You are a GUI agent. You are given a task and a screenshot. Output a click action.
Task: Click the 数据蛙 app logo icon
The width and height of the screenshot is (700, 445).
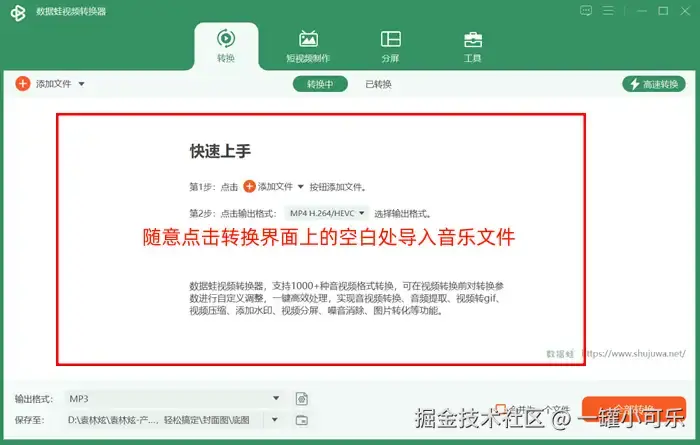(x=18, y=12)
